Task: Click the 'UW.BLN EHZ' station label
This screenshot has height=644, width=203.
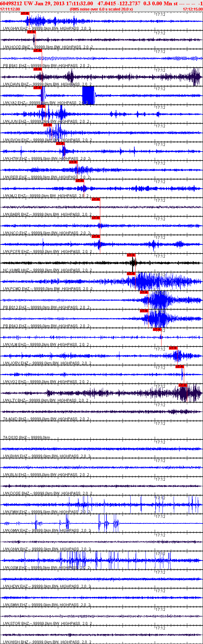Action: click(x=15, y=475)
